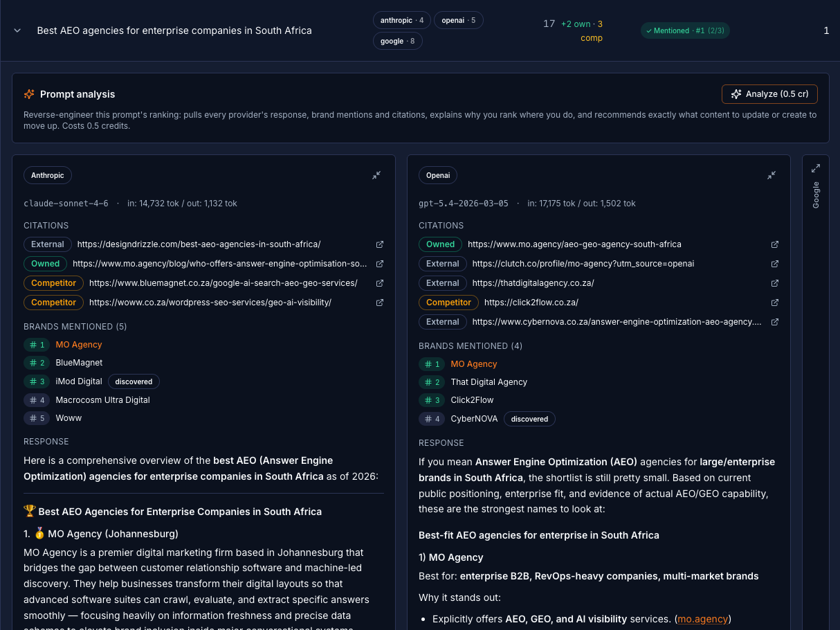Open mo.agency aeo-geo-agency citation link icon
This screenshot has width=840, height=630.
(x=775, y=244)
